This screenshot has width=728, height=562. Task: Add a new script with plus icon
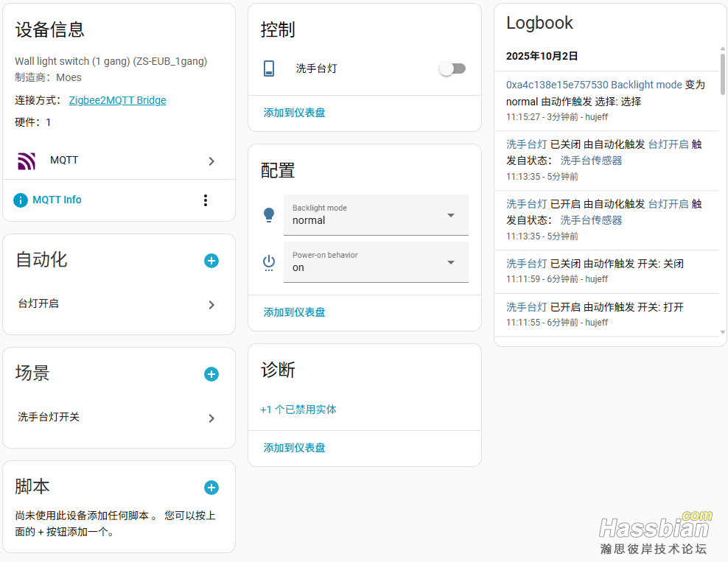211,488
